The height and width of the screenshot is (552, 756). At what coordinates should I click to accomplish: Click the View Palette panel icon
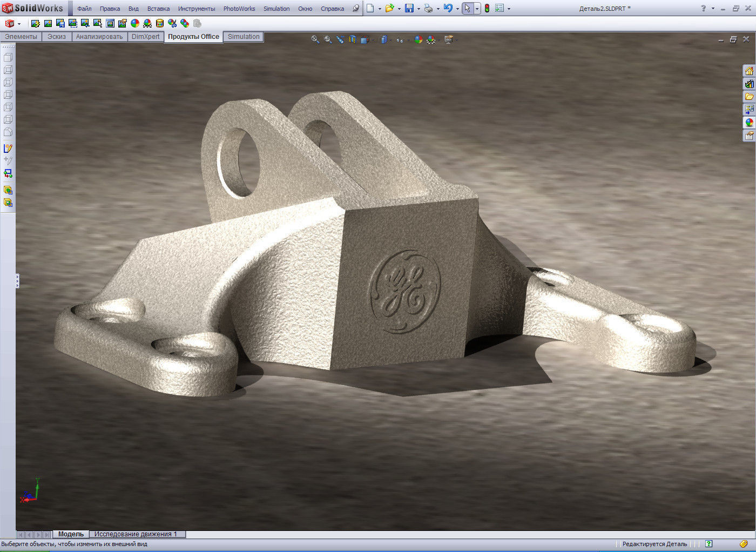point(750,109)
